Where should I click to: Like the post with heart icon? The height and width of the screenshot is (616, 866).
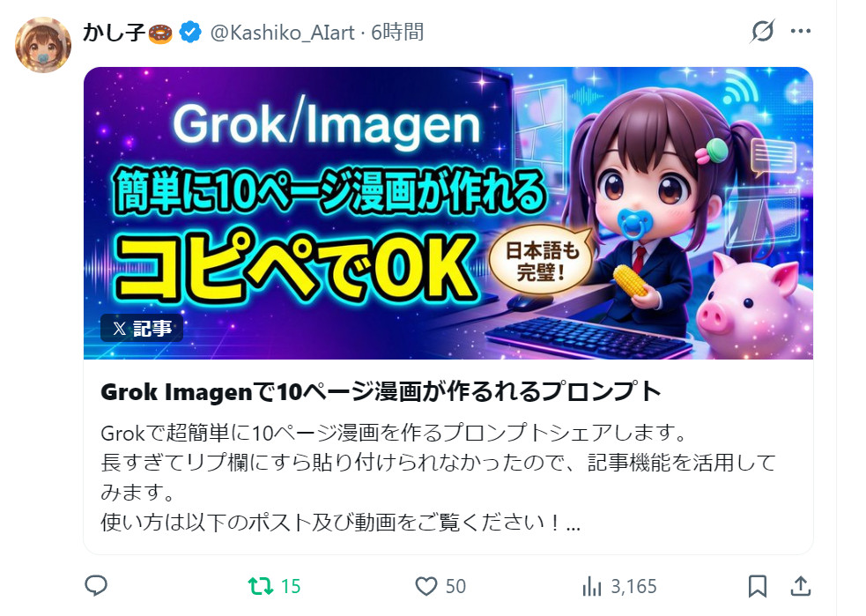pyautogui.click(x=426, y=586)
